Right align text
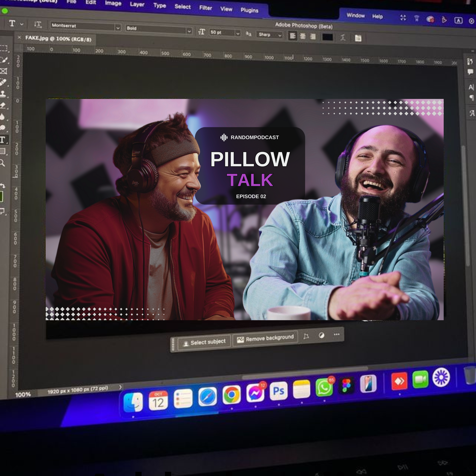476x476 pixels. pyautogui.click(x=313, y=37)
